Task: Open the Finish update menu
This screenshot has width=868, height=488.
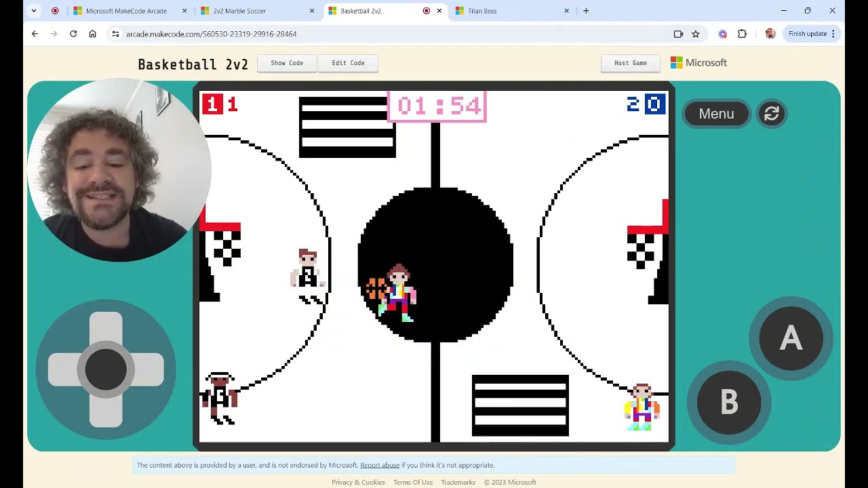Action: [x=812, y=34]
